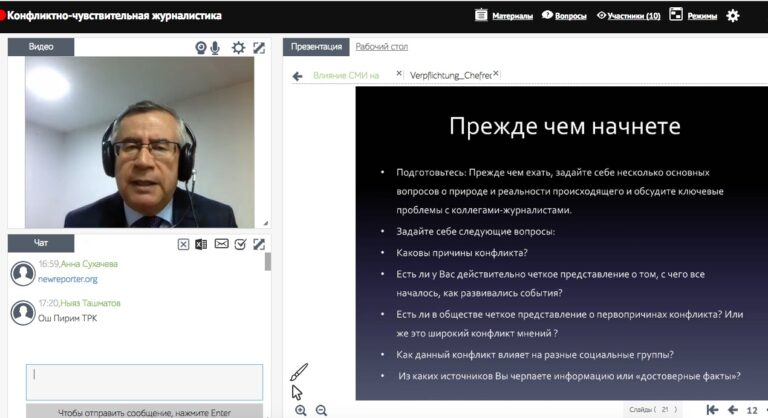Select the Verpflichtung_Chefre document tab
This screenshot has height=418, width=768.
450,75
